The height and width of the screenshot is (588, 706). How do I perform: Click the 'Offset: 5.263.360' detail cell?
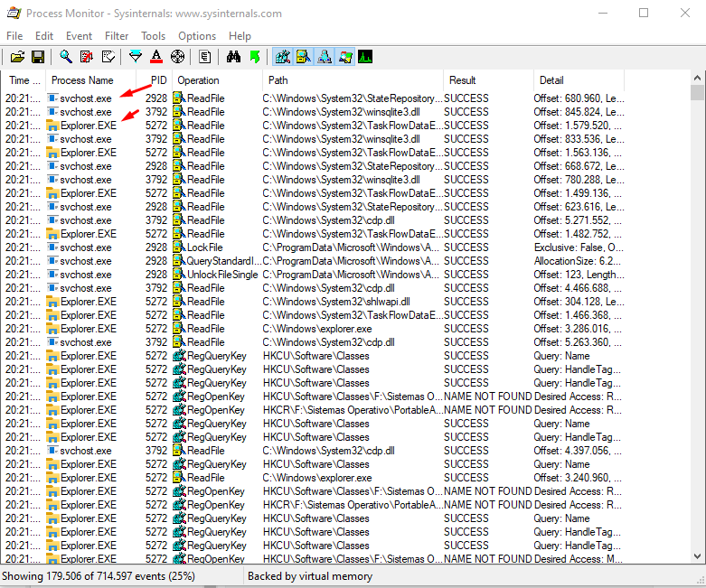578,342
